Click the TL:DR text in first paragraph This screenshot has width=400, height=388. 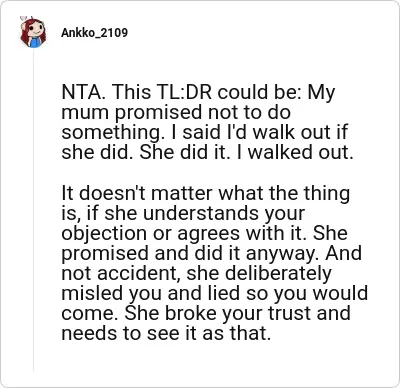click(185, 92)
